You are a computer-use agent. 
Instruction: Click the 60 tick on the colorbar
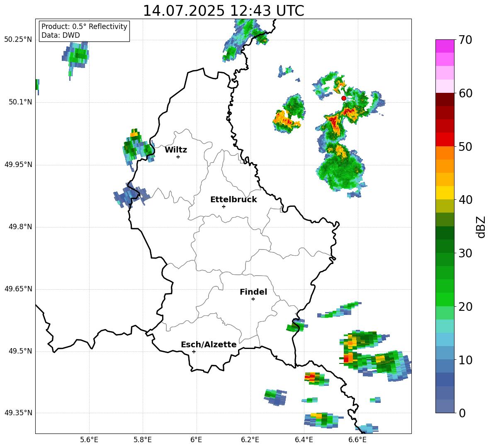point(465,93)
